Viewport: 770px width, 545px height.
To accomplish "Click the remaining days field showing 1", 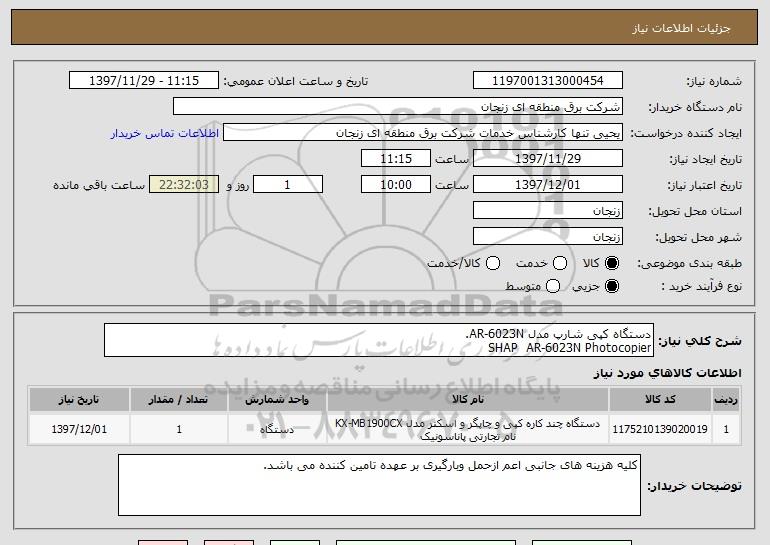I will pyautogui.click(x=288, y=185).
